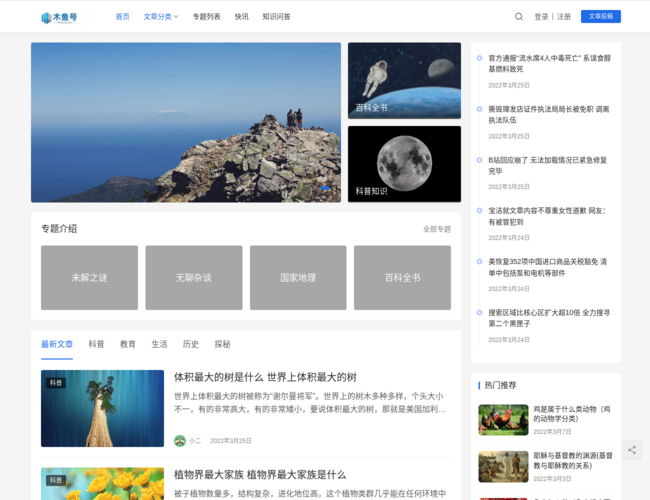
Task: Click the 文章投稿 button
Action: tap(601, 16)
